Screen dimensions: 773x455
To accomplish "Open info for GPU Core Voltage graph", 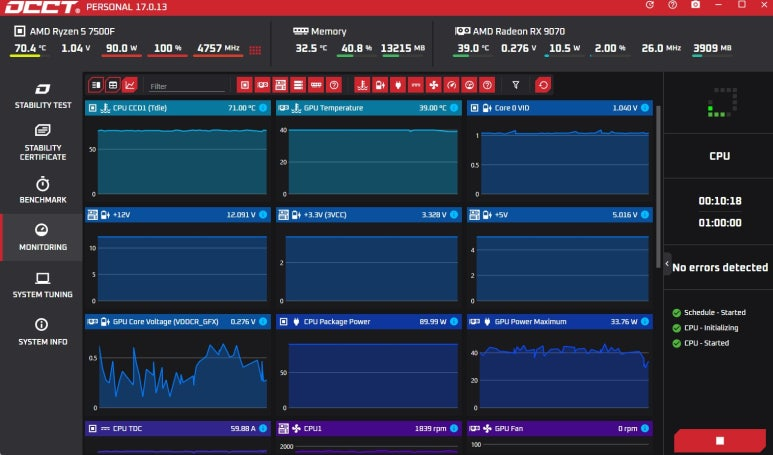I will pos(263,321).
